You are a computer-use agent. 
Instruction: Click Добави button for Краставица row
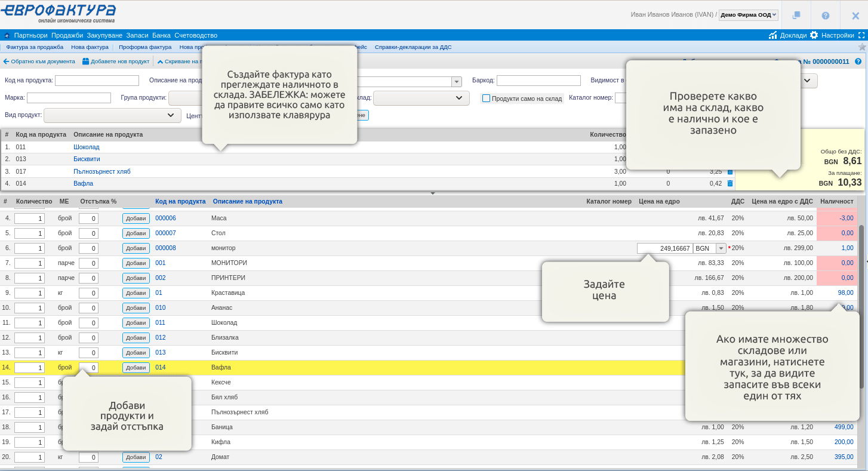(x=136, y=293)
